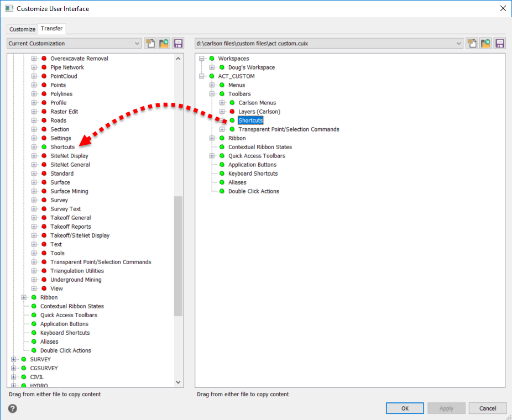Expand the SURVEY partial file node
The width and height of the screenshot is (512, 420).
pos(14,359)
